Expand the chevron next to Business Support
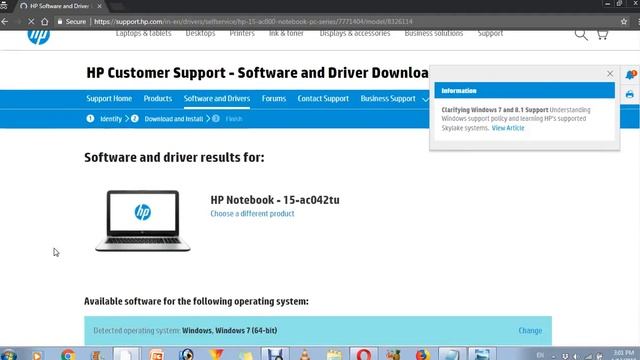The height and width of the screenshot is (360, 640). point(425,100)
